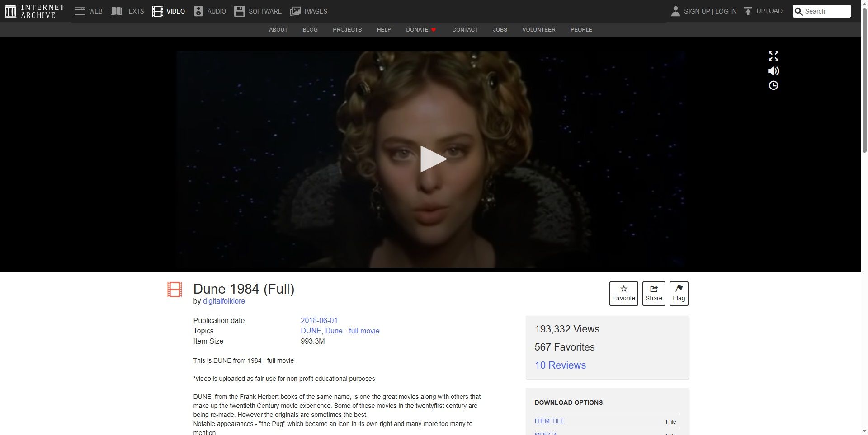Screen dimensions: 868x435
Task: Open the Donate link
Action: click(x=421, y=30)
